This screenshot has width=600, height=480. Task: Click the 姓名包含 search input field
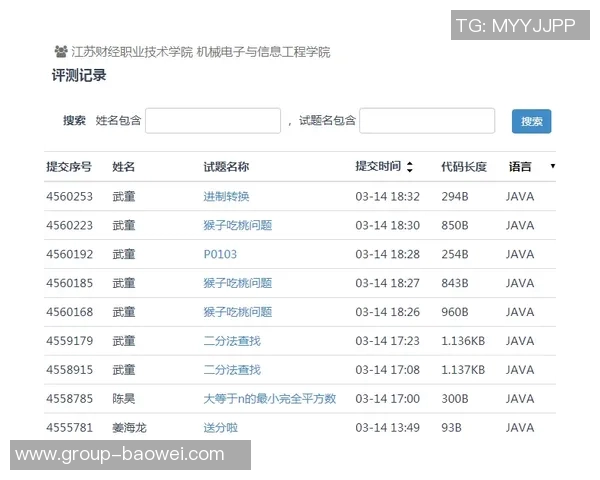pos(212,121)
